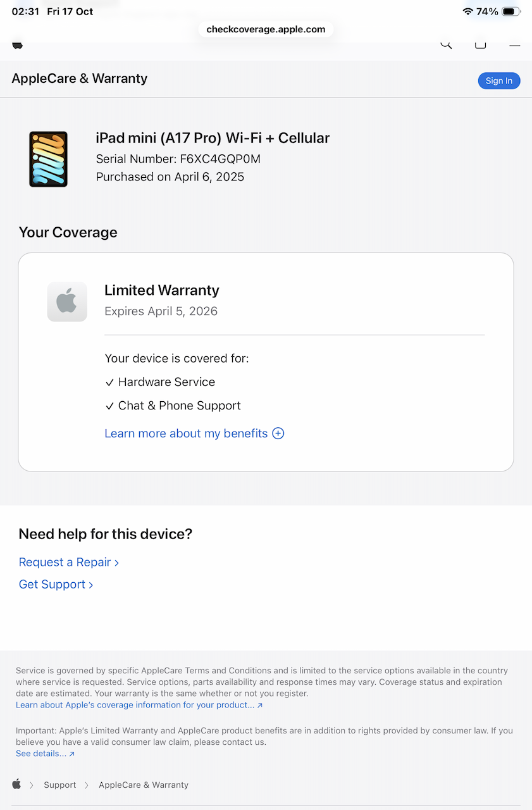Click the plus circle icon after benefits link

pos(278,433)
